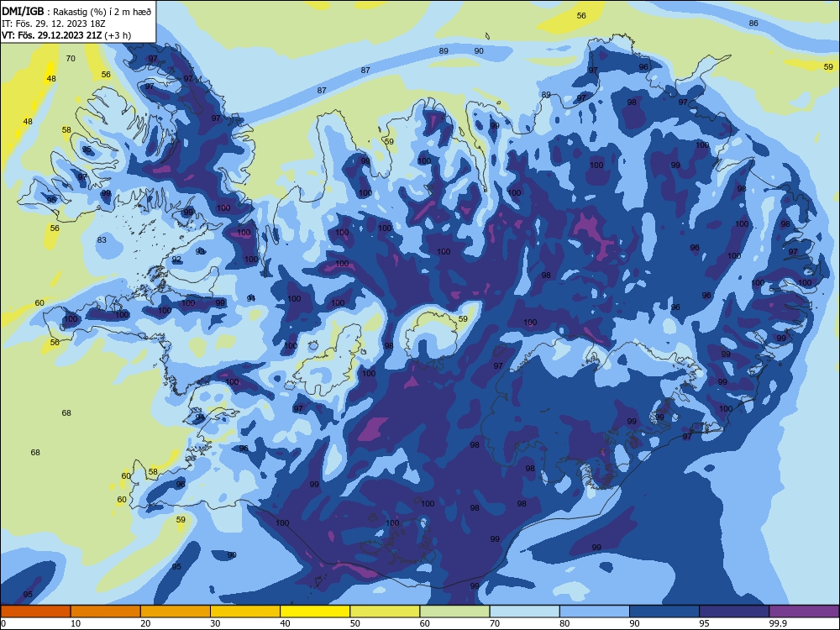Click the indigo 95–99.9 legend swatch
The height and width of the screenshot is (630, 840).
[734, 612]
